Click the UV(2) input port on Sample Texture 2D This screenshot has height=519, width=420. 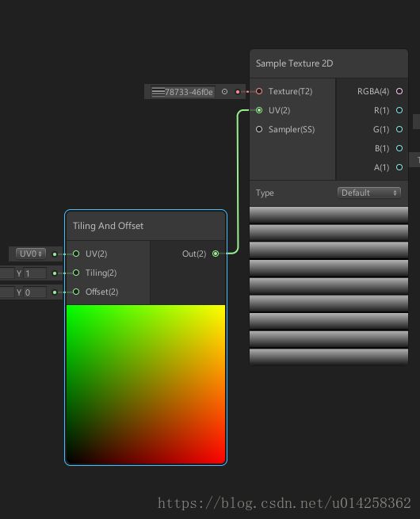pyautogui.click(x=259, y=110)
